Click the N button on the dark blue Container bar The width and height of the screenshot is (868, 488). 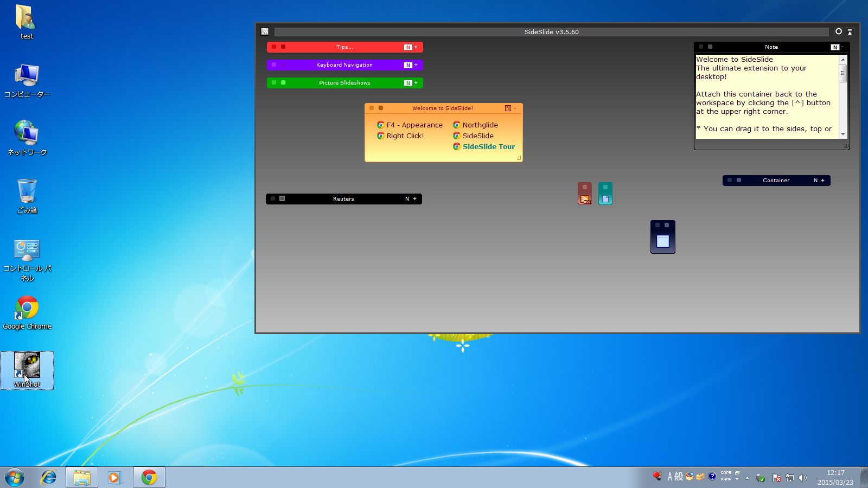pyautogui.click(x=815, y=181)
